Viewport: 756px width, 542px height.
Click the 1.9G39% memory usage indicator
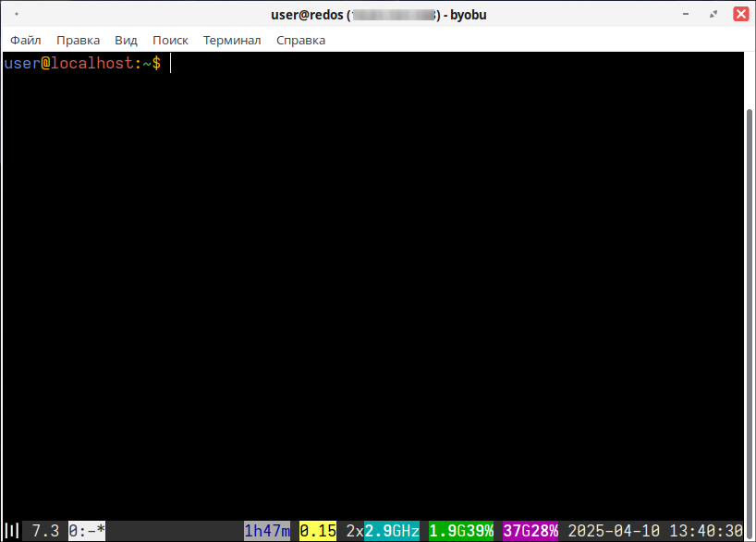461,531
